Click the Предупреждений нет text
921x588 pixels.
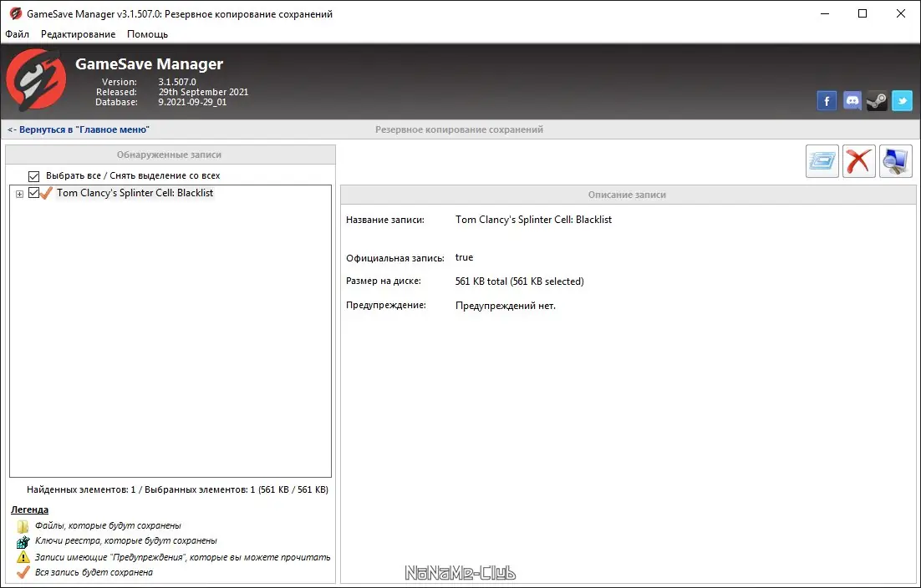click(x=505, y=305)
